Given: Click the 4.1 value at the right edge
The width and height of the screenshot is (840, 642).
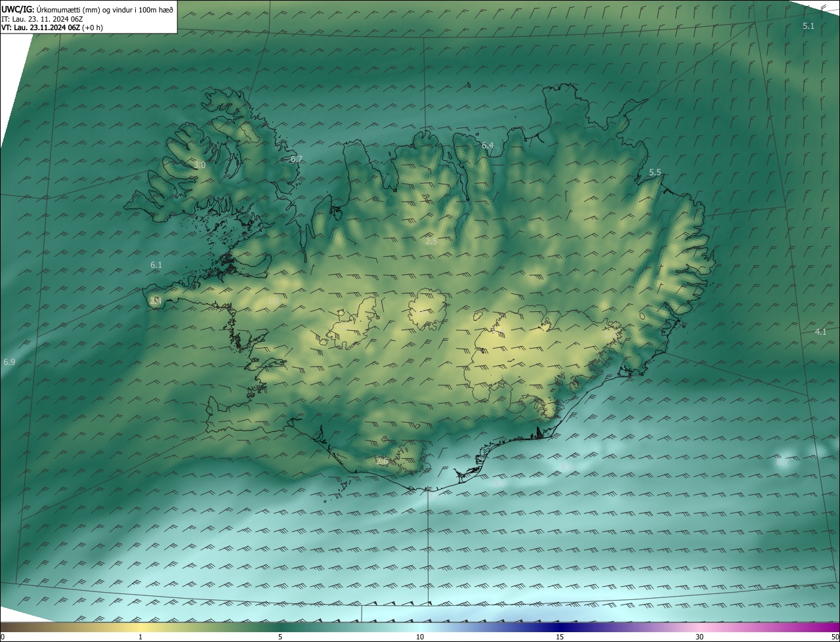Looking at the screenshot, I should click(x=820, y=332).
